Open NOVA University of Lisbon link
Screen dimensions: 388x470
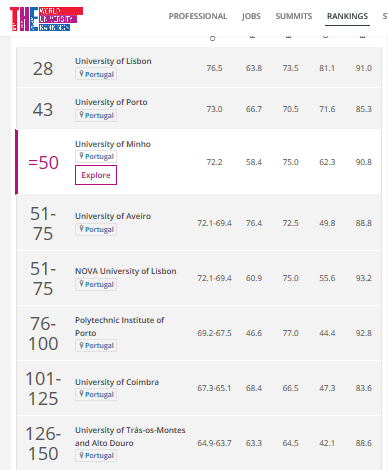point(126,271)
